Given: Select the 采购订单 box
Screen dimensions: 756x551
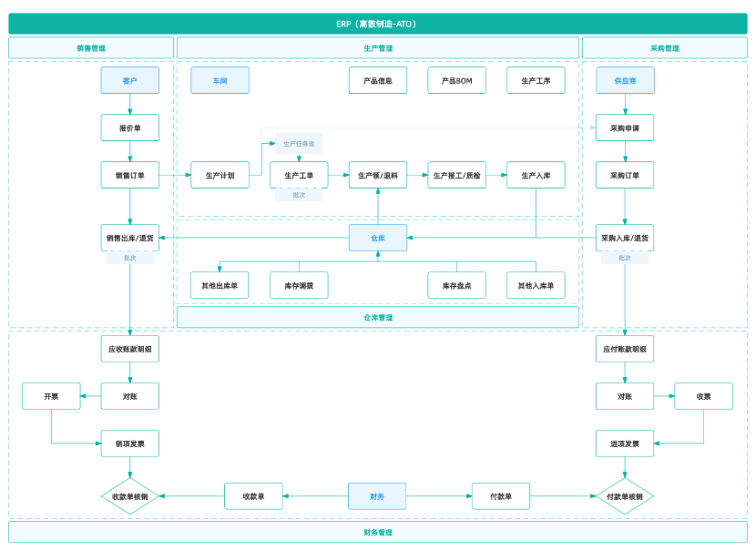Looking at the screenshot, I should coord(625,175).
